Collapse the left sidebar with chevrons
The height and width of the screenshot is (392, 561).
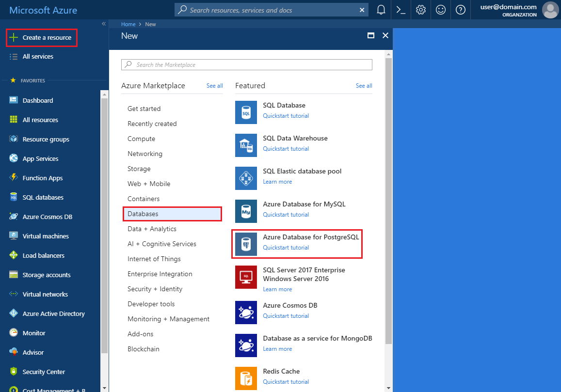[x=104, y=24]
